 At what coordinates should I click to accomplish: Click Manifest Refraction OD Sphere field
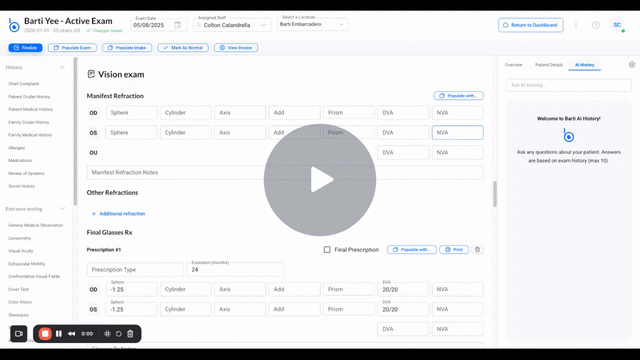point(131,113)
